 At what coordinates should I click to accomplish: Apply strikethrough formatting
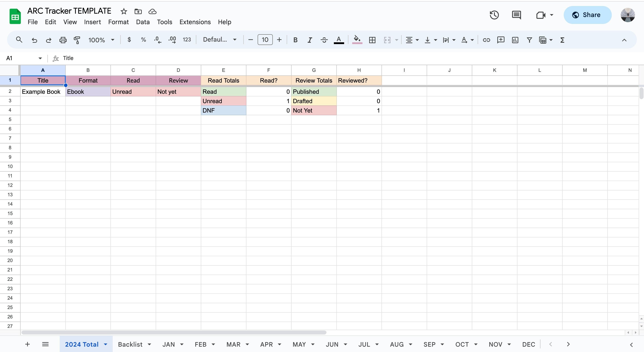pyautogui.click(x=324, y=40)
